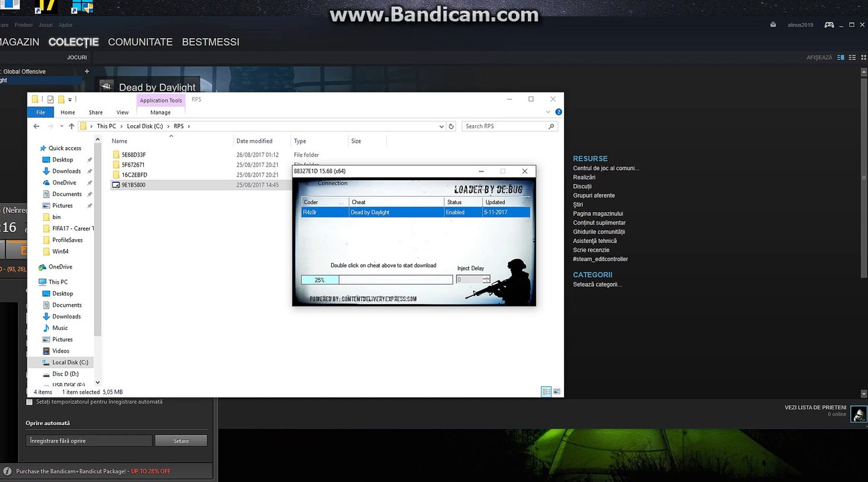Click the Steam notifications icon near alinus2019

(x=773, y=25)
